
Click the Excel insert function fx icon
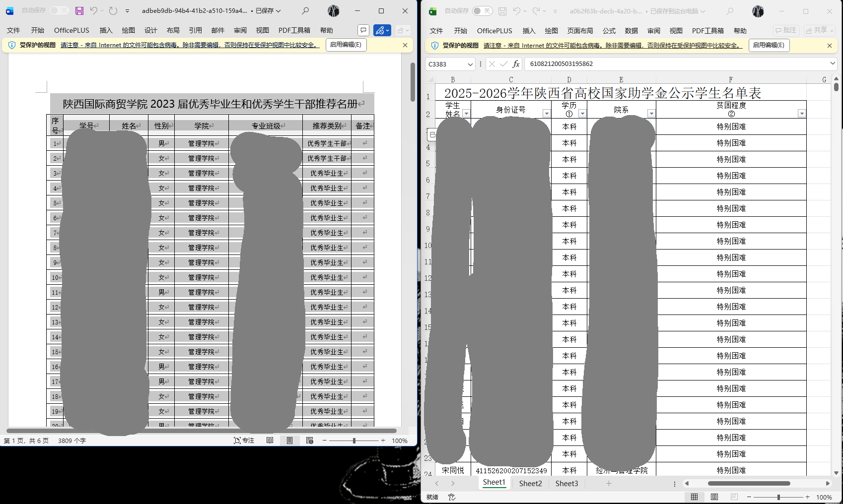pyautogui.click(x=516, y=64)
